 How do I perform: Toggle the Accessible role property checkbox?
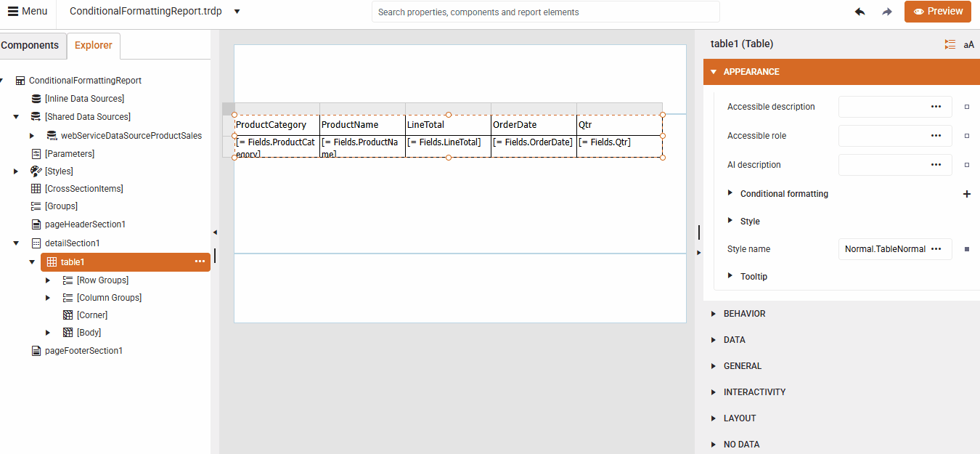tap(966, 135)
